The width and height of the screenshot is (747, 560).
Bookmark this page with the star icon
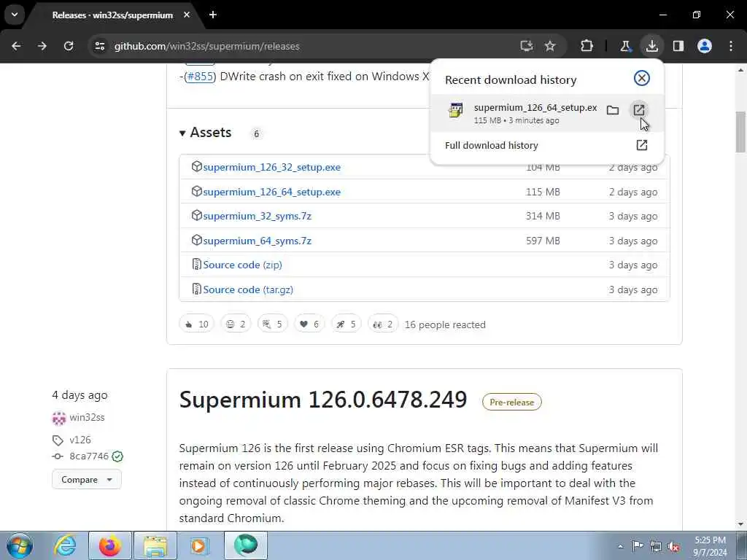550,46
